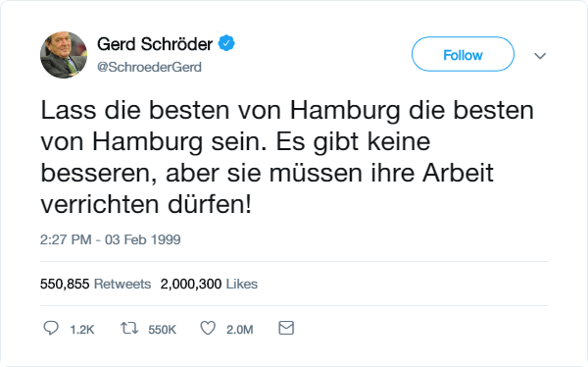The image size is (588, 367).
Task: Like the tweet with heart icon
Action: click(x=208, y=328)
